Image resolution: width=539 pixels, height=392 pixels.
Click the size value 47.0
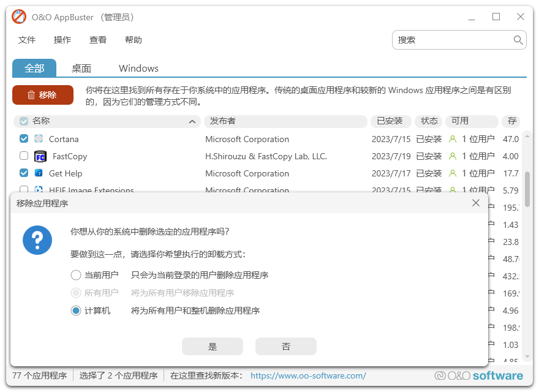pos(511,139)
